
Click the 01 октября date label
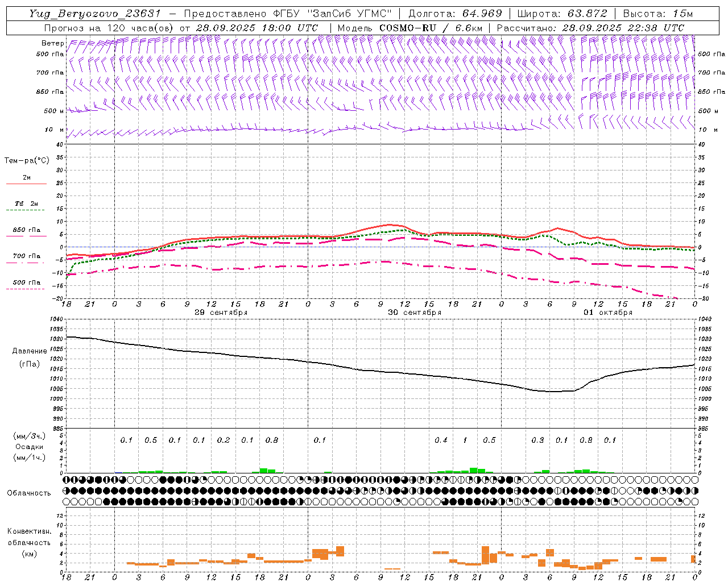[x=608, y=313]
